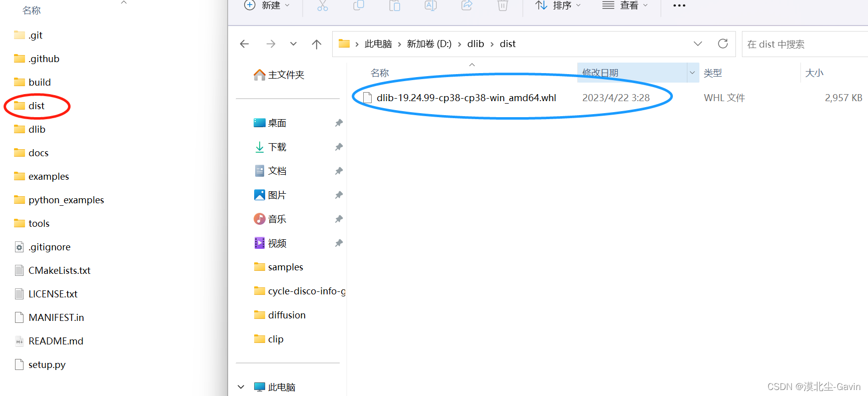Unpin 视频 using its pin icon
This screenshot has width=868, height=396.
tap(339, 243)
